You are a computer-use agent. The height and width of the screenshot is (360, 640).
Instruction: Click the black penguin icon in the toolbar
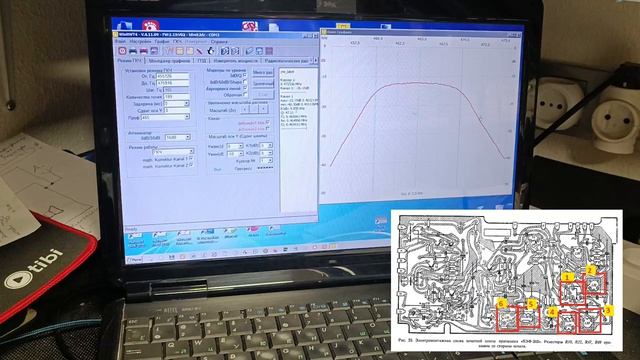(211, 51)
